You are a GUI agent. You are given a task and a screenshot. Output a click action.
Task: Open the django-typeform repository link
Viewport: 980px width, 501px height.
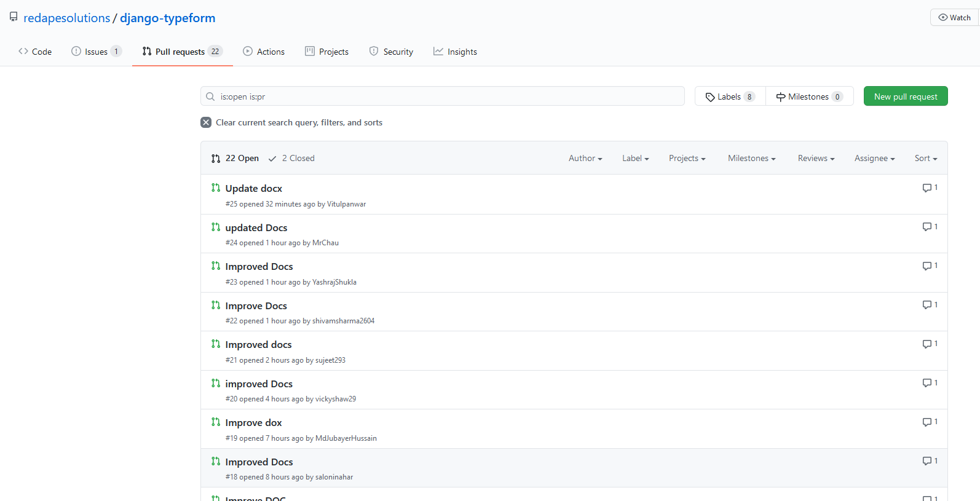[x=168, y=18]
